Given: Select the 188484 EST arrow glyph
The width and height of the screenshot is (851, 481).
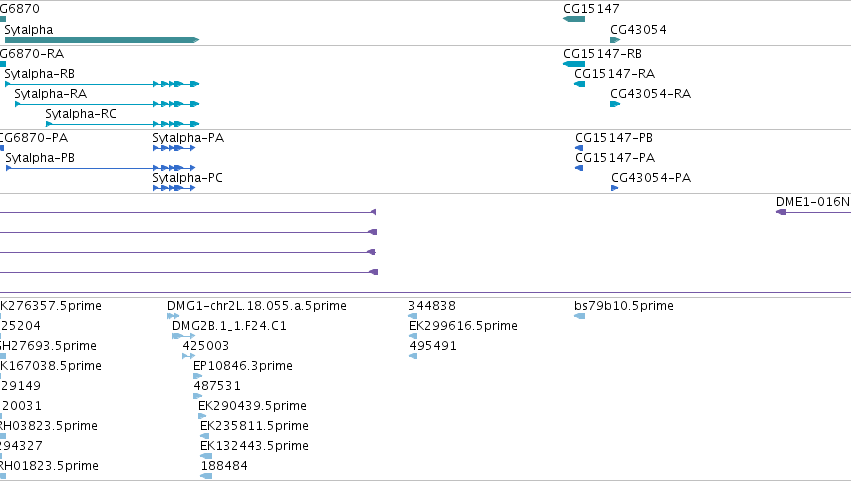Looking at the screenshot, I should point(206,476).
